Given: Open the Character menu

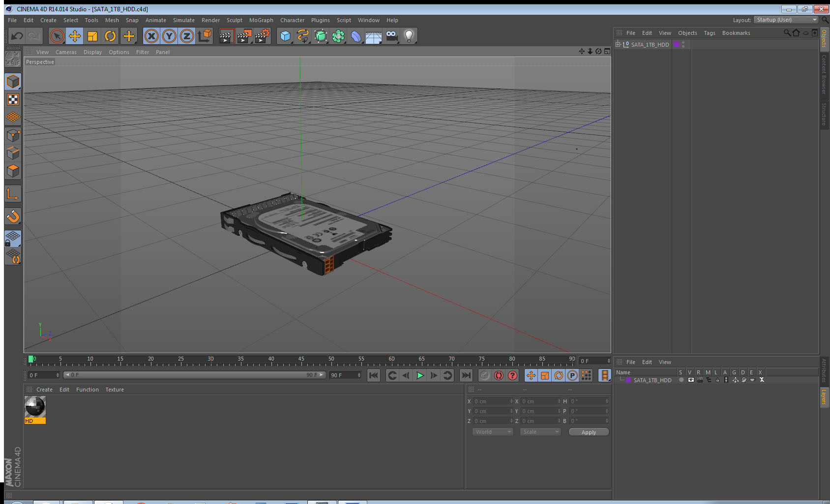Looking at the screenshot, I should pyautogui.click(x=292, y=20).
